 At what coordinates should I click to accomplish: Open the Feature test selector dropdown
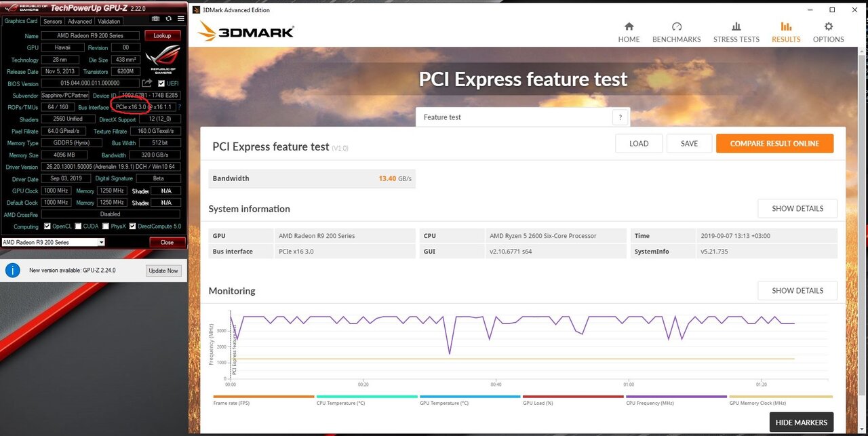point(515,117)
